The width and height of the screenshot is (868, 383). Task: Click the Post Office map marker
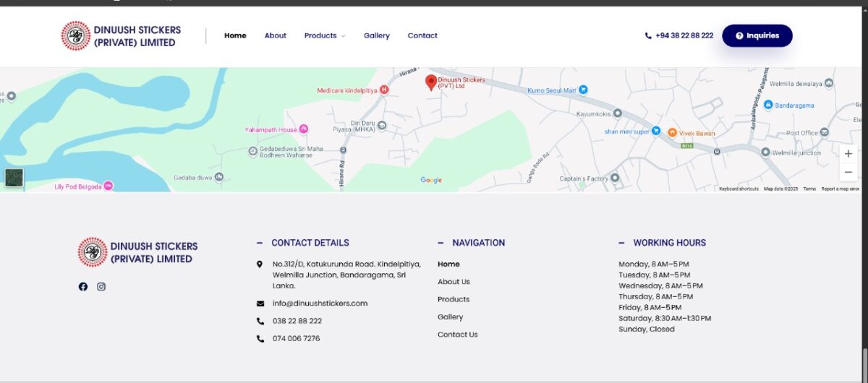[825, 133]
